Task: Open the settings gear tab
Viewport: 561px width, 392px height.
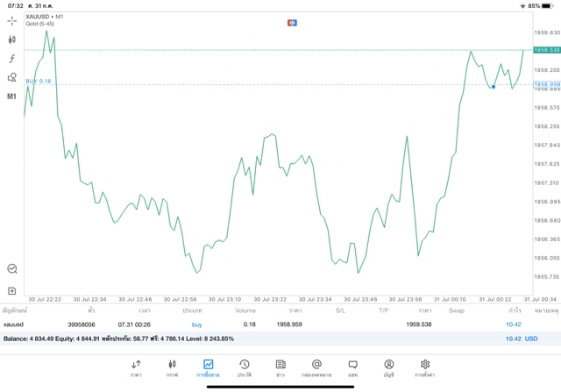Action: [x=425, y=367]
